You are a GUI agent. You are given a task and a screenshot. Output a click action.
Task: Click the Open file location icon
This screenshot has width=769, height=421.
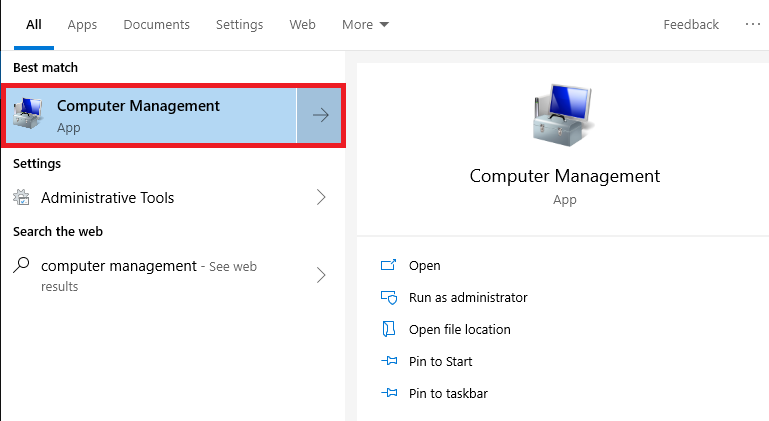(x=388, y=329)
